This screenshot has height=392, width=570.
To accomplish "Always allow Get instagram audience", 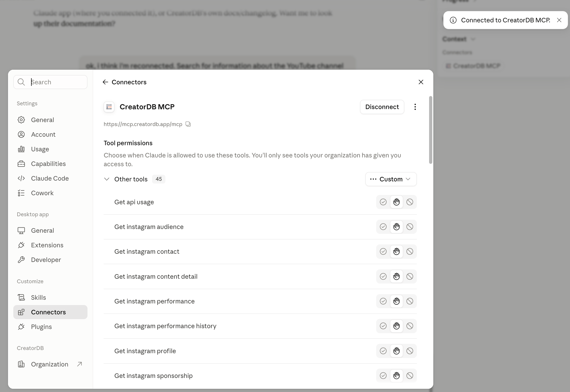I will [x=383, y=227].
